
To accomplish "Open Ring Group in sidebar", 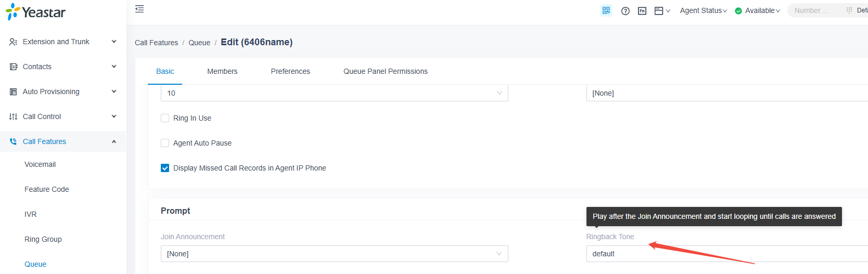I will [43, 239].
